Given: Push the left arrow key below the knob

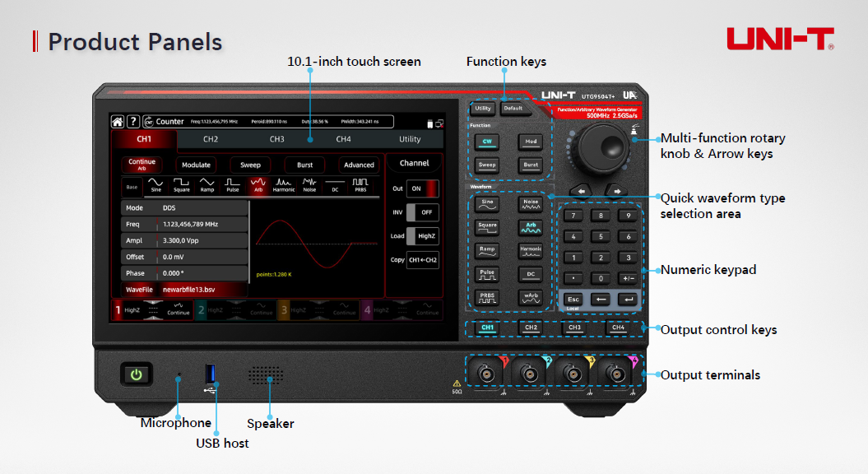Looking at the screenshot, I should tap(581, 191).
